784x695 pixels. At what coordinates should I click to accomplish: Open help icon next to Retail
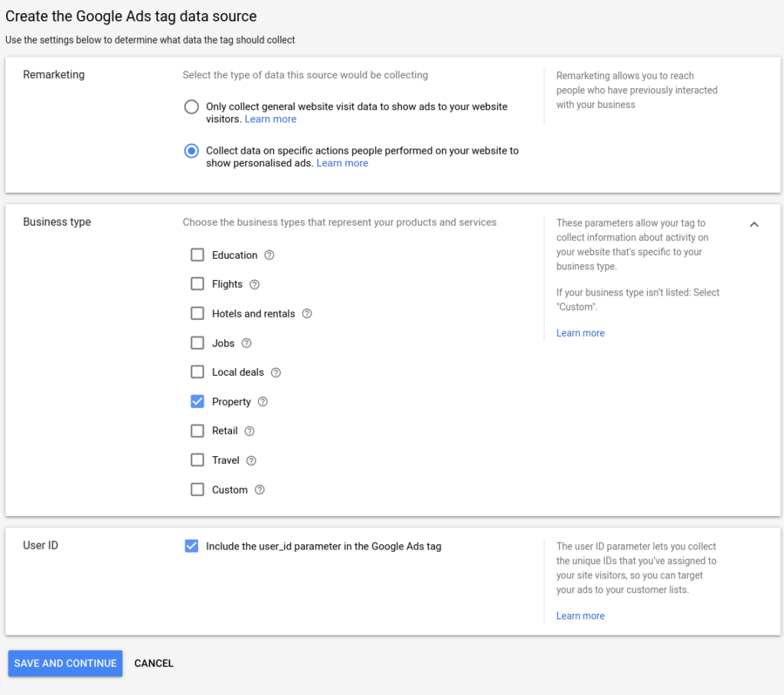(250, 431)
